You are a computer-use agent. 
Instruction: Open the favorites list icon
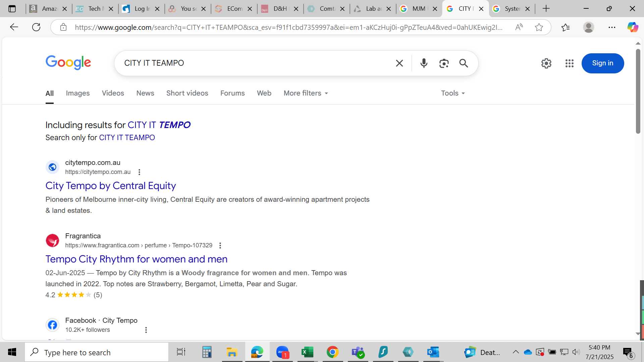tap(566, 27)
